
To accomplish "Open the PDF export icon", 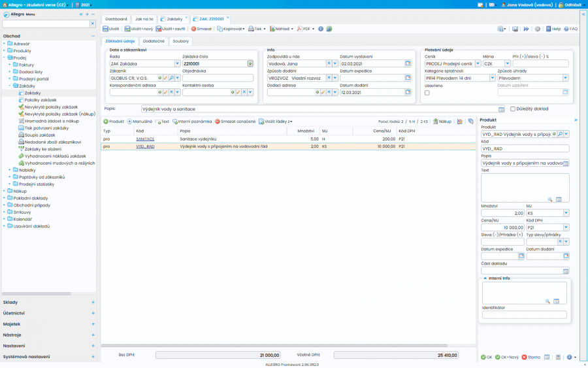I will point(300,29).
